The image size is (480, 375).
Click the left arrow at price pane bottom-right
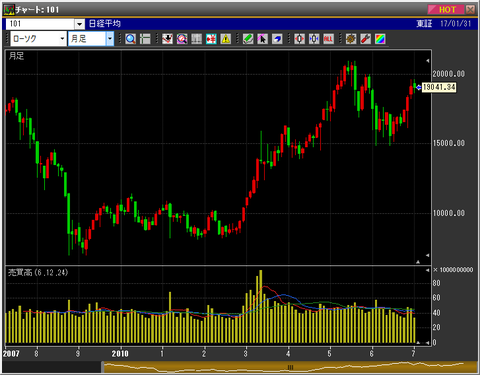(x=427, y=255)
